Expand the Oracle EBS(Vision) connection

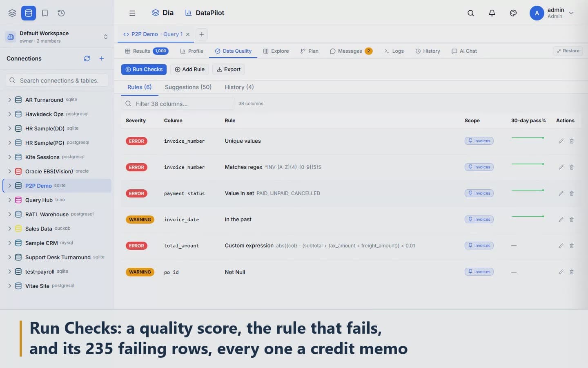click(x=10, y=171)
